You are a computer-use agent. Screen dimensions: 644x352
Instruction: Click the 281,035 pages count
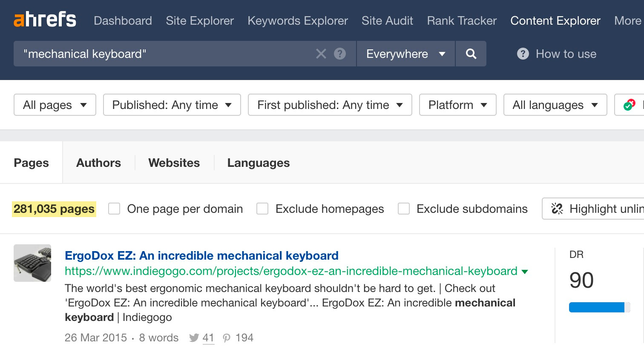[54, 209]
